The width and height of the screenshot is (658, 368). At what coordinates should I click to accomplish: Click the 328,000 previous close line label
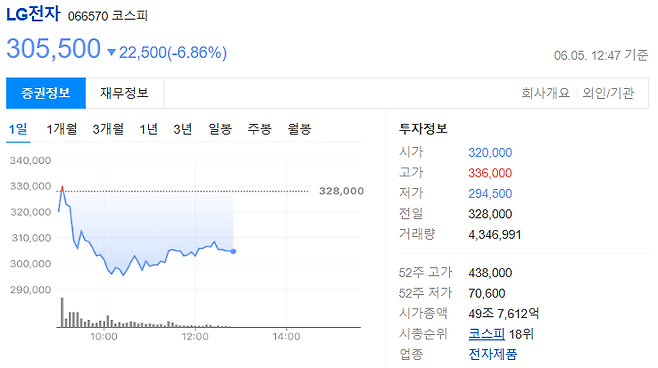pyautogui.click(x=341, y=191)
